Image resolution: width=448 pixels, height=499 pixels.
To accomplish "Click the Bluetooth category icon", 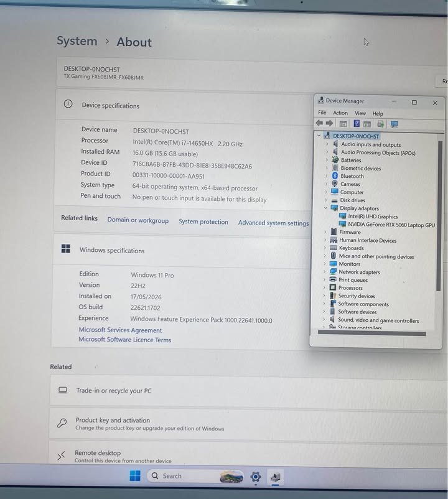I will [335, 175].
